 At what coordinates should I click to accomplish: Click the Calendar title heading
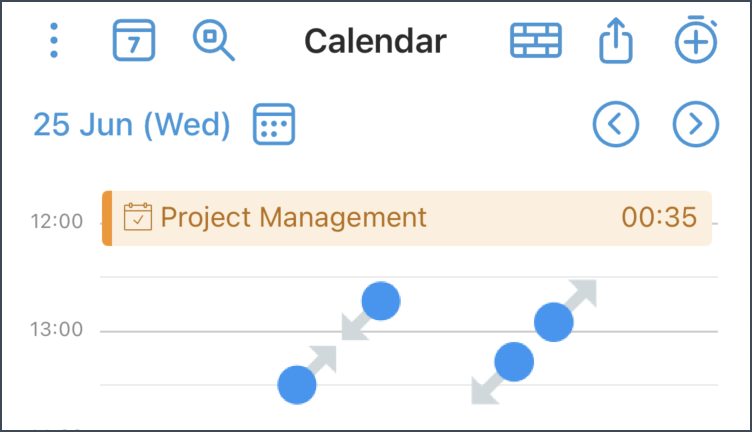pos(376,41)
